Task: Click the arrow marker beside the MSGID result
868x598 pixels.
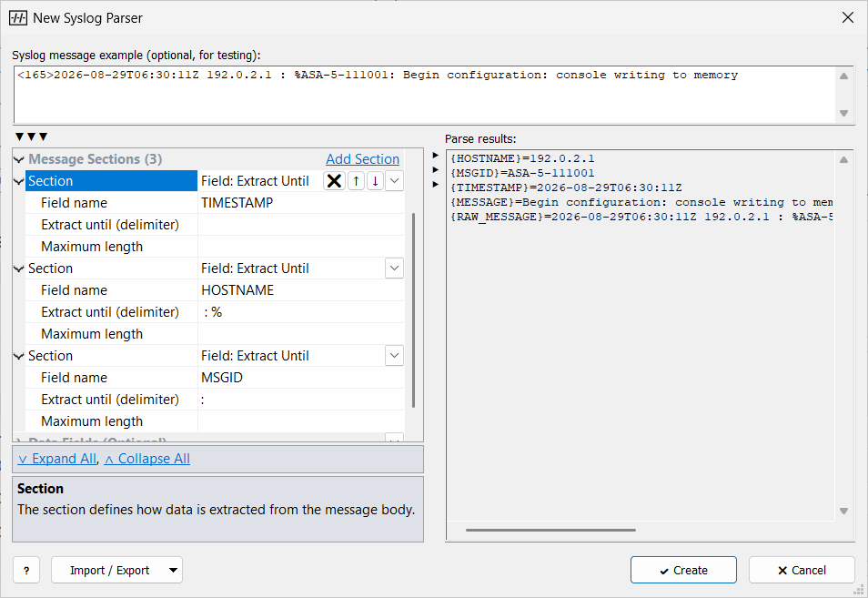Action: point(436,170)
